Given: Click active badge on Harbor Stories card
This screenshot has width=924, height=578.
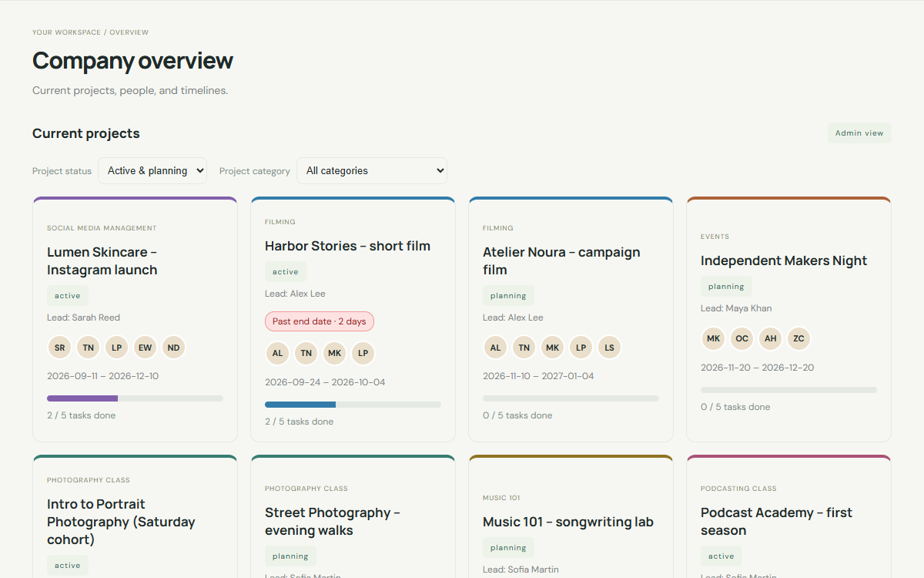Looking at the screenshot, I should [286, 271].
